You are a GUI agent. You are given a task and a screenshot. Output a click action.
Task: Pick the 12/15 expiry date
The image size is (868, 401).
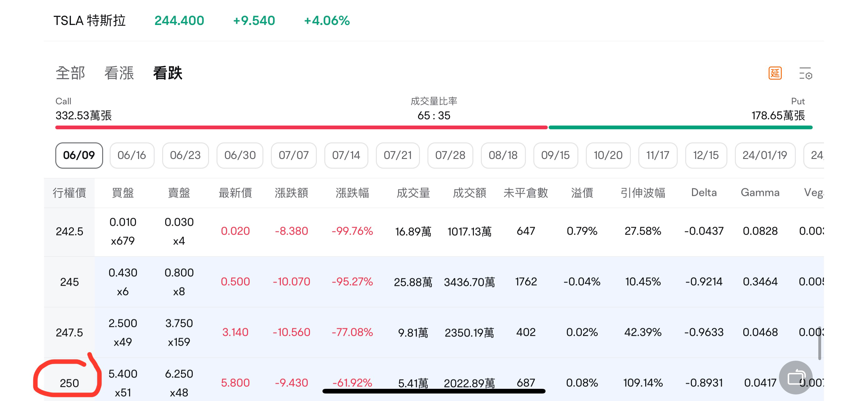pyautogui.click(x=706, y=155)
